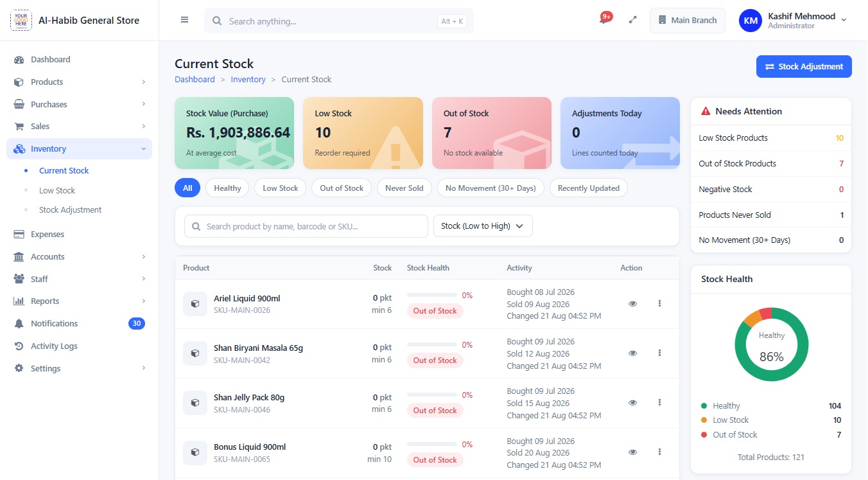This screenshot has height=480, width=868.
Task: Open Stock Adjustment submenu item
Action: coord(71,210)
